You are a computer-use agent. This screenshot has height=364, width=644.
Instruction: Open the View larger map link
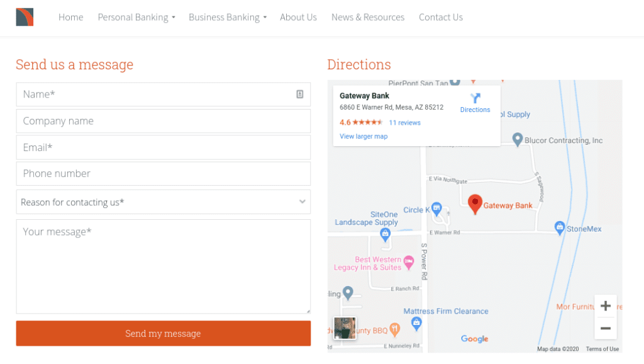(364, 136)
